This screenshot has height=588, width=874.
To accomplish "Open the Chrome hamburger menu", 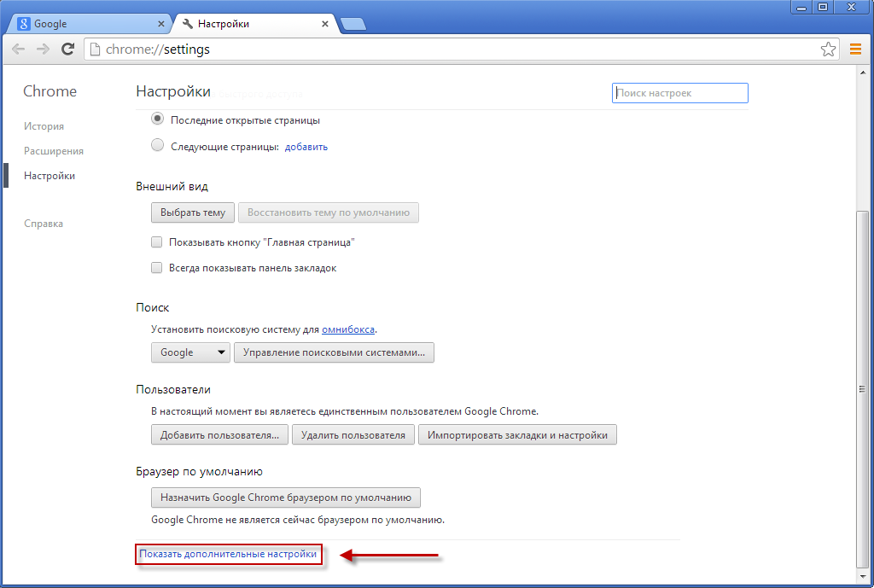I will coord(855,49).
